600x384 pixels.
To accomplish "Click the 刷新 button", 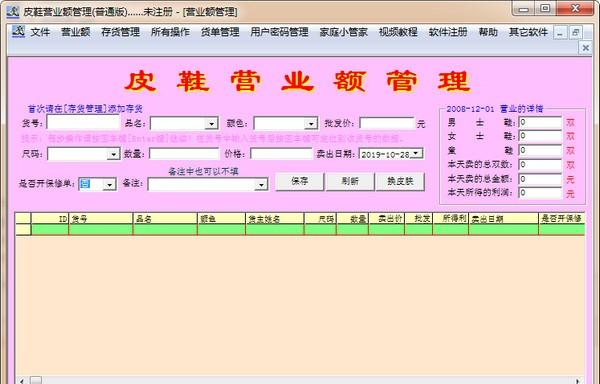I will pyautogui.click(x=350, y=182).
